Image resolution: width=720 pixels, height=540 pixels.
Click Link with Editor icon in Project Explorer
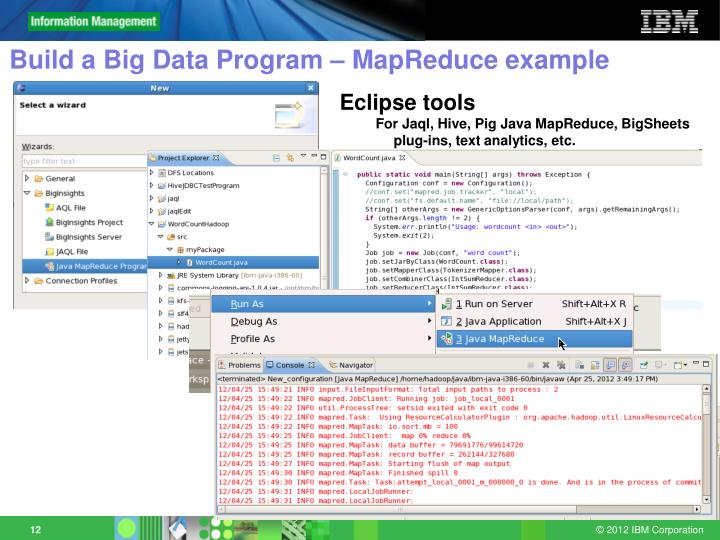click(290, 158)
